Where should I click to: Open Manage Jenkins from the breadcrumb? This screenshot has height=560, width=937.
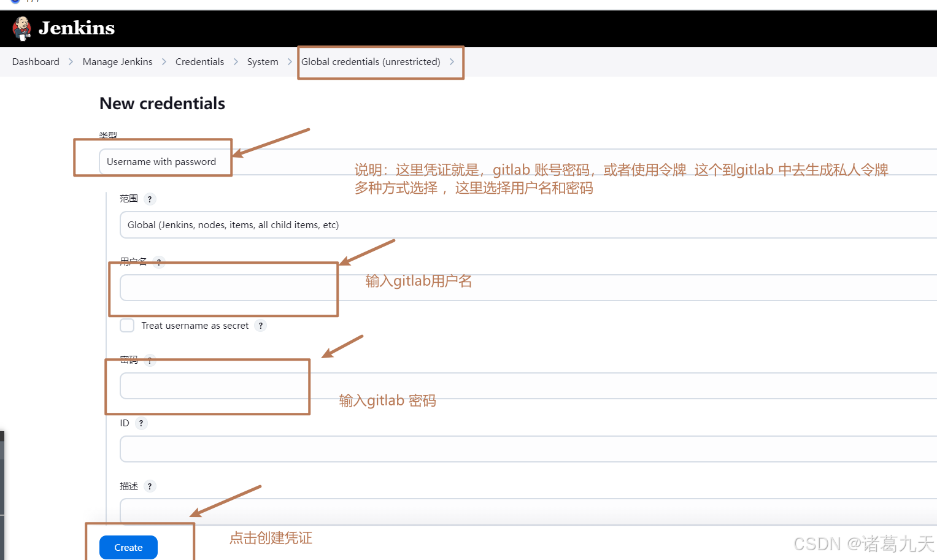pos(117,61)
